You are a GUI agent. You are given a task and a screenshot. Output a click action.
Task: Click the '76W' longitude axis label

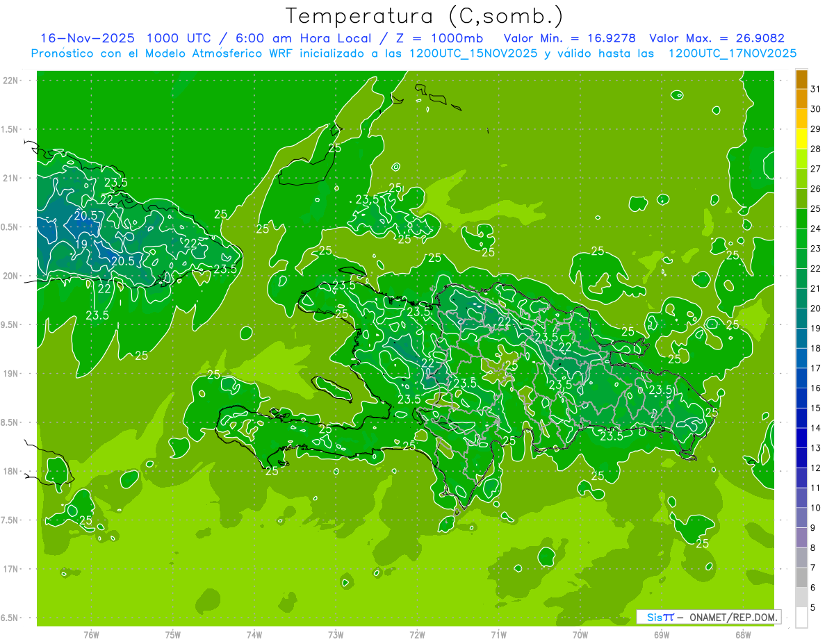[x=91, y=635]
